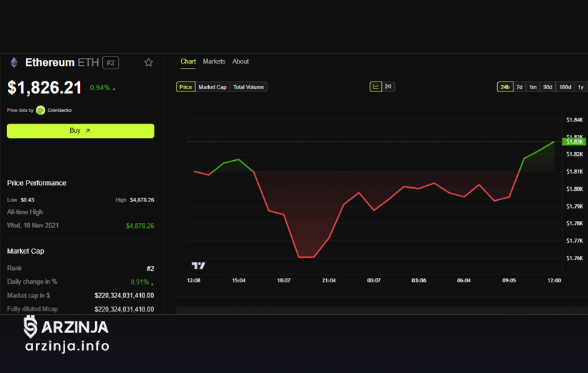
Task: Select the Price chart metric
Action: pos(185,87)
